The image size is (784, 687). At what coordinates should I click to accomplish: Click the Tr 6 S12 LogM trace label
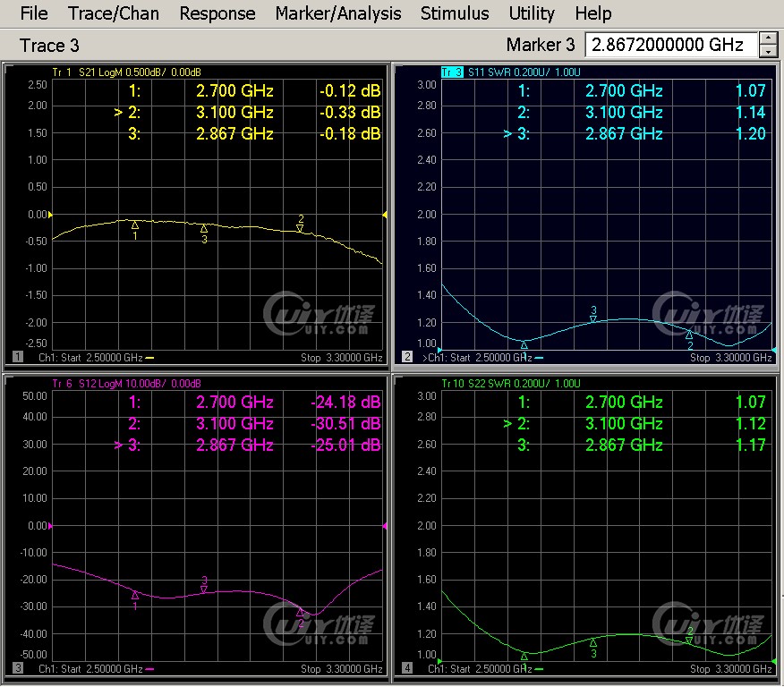(126, 383)
